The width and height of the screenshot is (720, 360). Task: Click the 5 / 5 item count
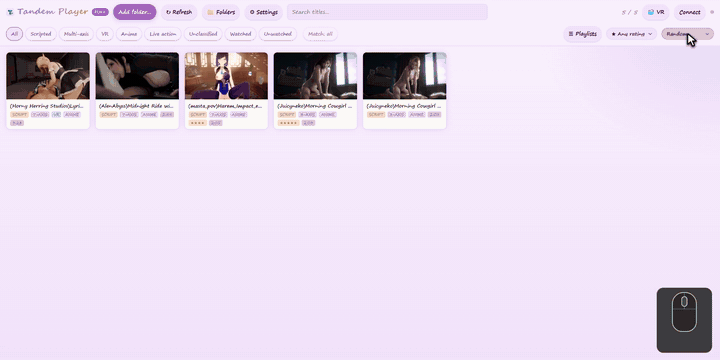coord(630,12)
